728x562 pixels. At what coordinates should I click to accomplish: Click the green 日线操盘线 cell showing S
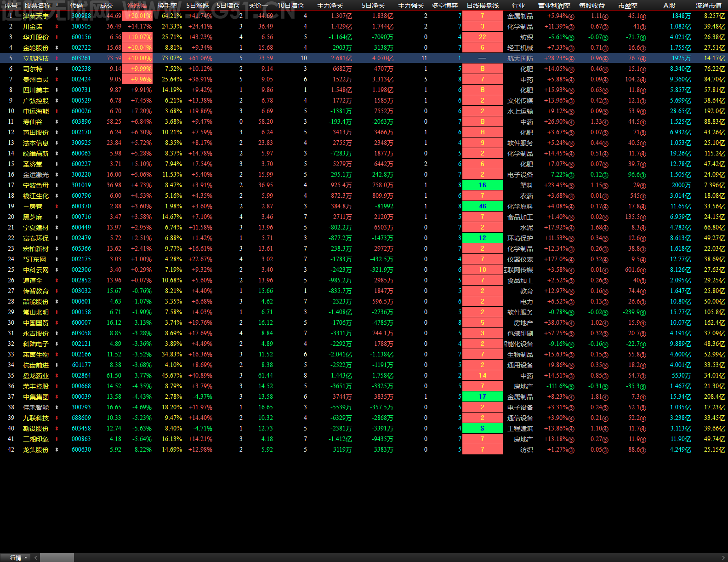[483, 429]
